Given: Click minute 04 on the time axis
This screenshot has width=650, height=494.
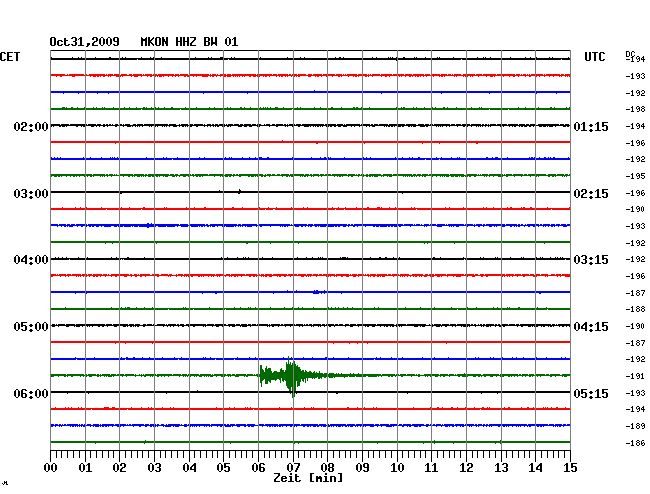Looking at the screenshot, I should 189,467.
